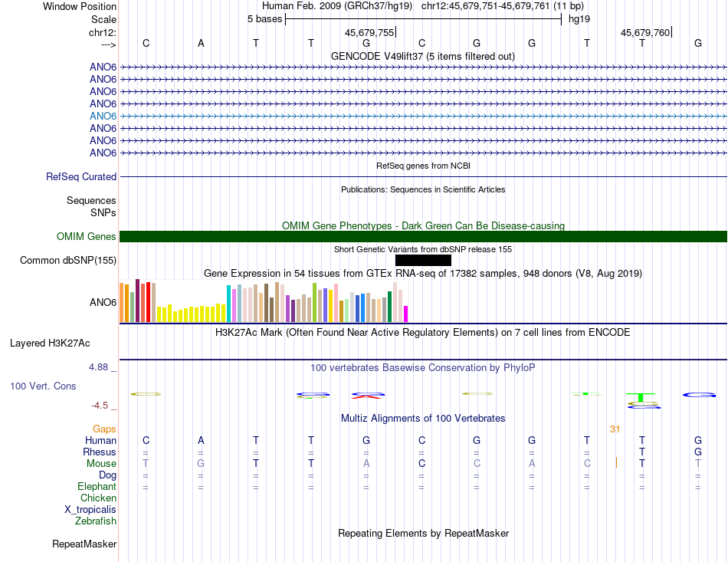Click the 4.88 PhyloP upper scale value
This screenshot has width=728, height=562.
pyautogui.click(x=98, y=367)
